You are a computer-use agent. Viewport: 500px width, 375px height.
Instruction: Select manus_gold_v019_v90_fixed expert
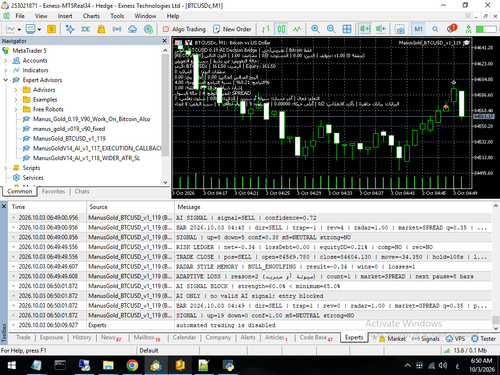click(x=69, y=129)
